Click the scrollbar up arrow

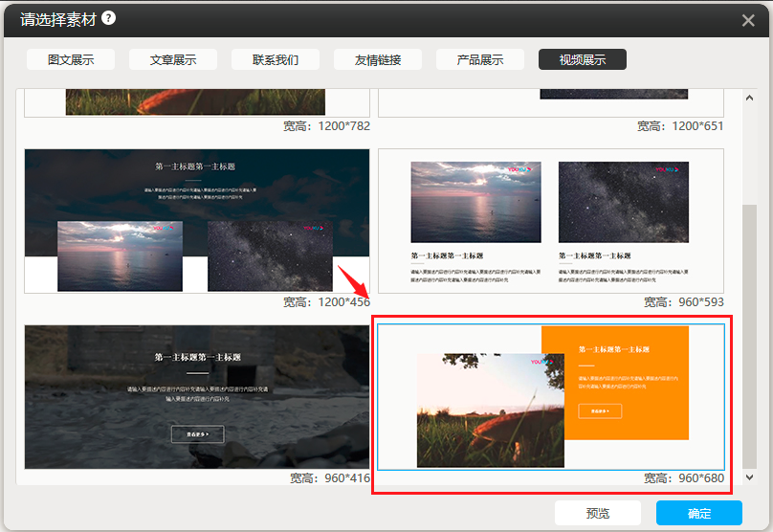coord(749,99)
